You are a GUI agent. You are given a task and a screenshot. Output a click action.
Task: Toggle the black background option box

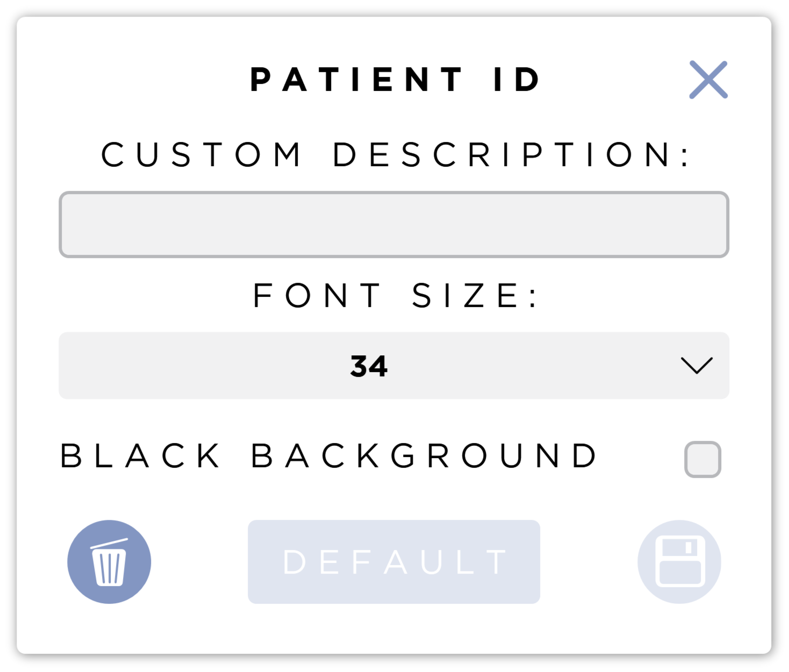coord(702,459)
